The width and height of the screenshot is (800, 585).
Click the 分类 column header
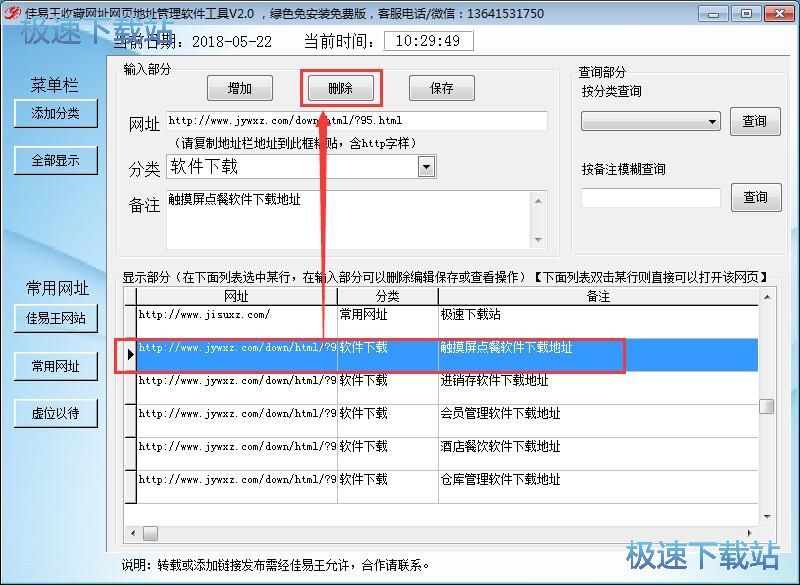pos(388,296)
